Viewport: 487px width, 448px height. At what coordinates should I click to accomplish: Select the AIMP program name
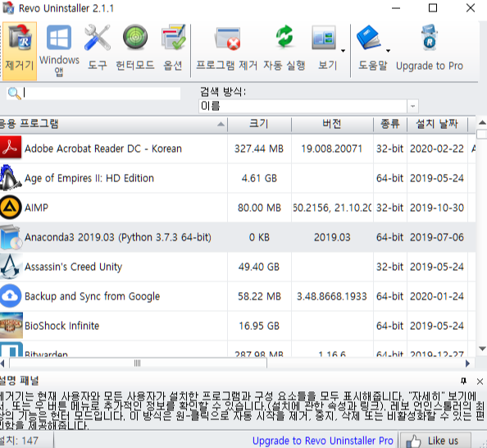36,208
